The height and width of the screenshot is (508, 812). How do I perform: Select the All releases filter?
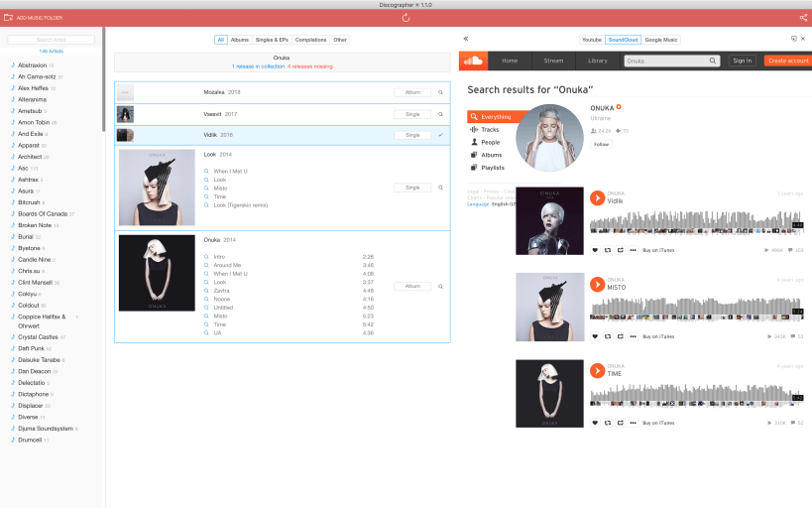click(221, 40)
